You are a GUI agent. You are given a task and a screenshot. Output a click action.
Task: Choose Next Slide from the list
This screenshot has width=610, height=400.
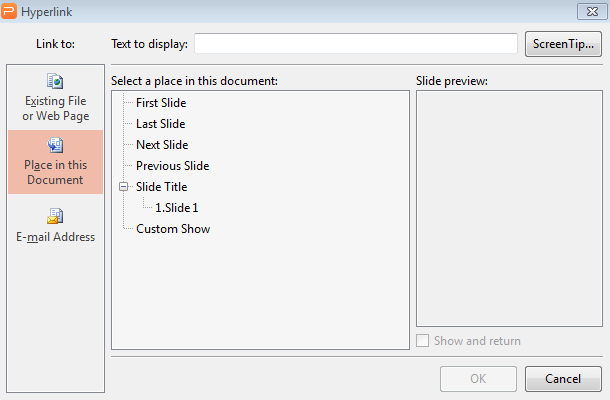coord(162,145)
